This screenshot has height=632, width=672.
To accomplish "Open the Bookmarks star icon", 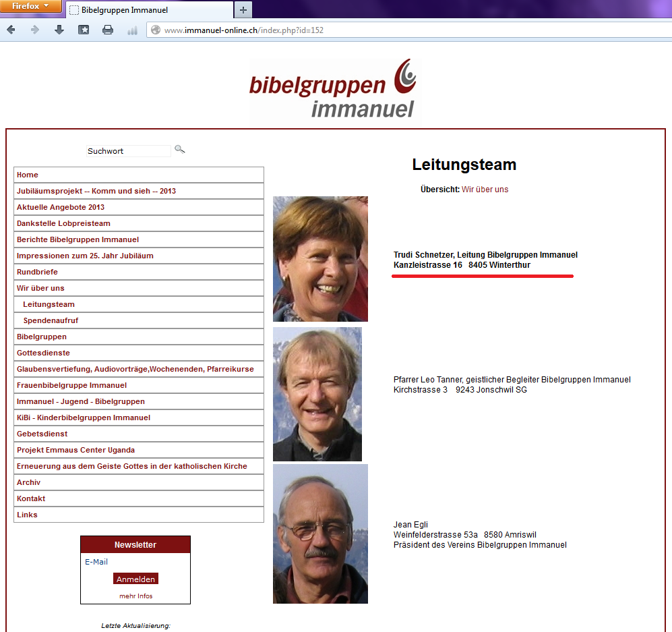I will pyautogui.click(x=84, y=30).
